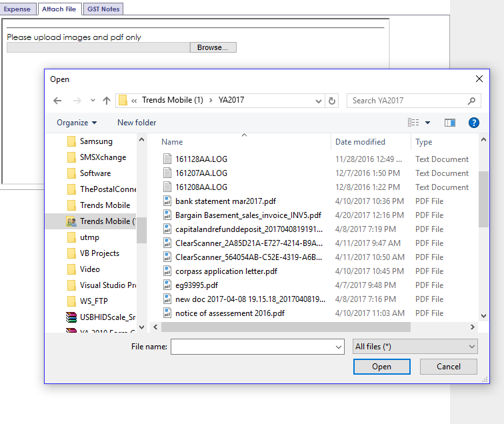504x424 pixels.
Task: Click the change view layout icon
Action: (x=413, y=123)
